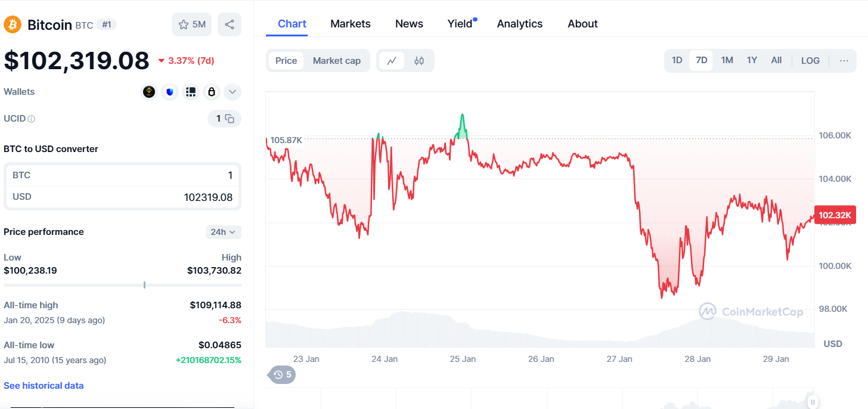Copy the UCID with copy icon
Viewport: 868px width, 409px height.
[230, 119]
